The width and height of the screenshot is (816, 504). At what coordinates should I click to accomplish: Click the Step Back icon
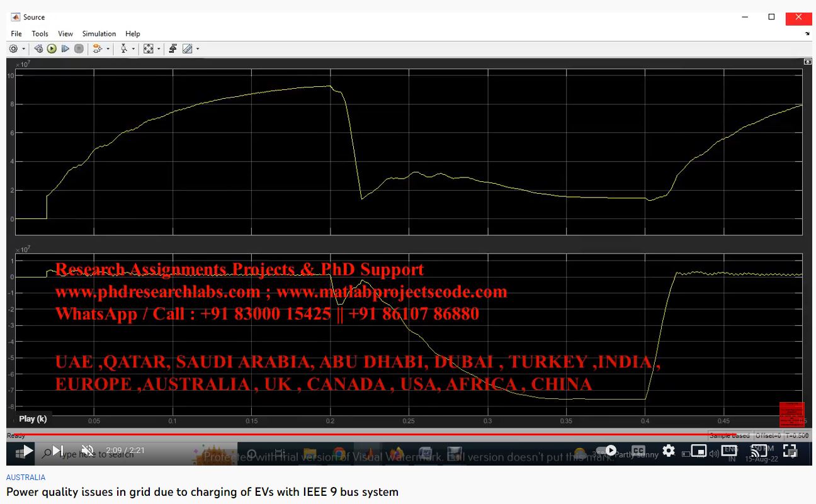click(38, 48)
